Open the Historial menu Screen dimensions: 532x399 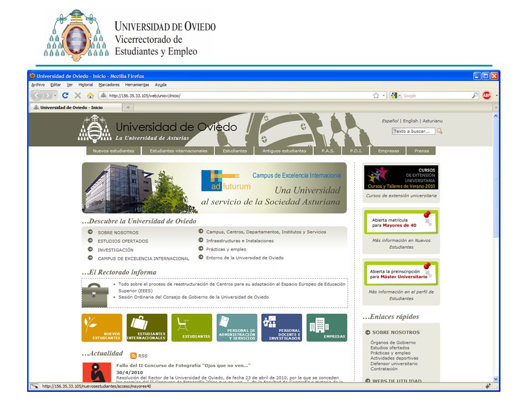point(85,85)
